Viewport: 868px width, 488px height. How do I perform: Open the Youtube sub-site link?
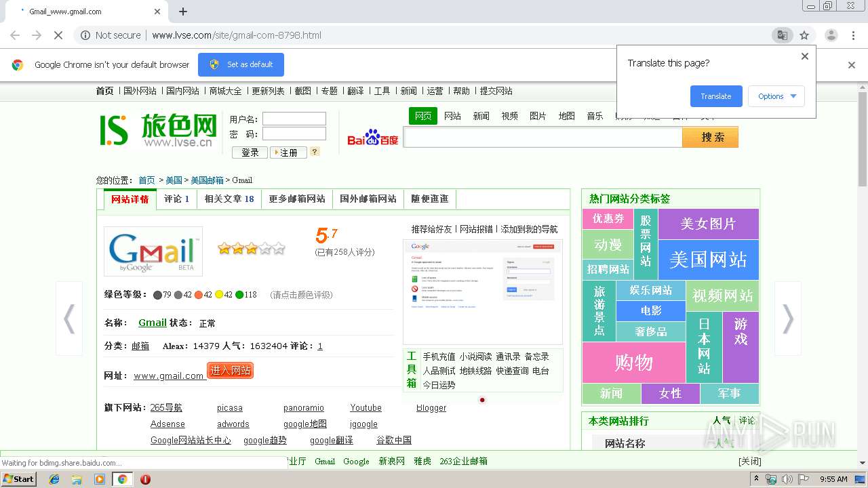pyautogui.click(x=366, y=408)
